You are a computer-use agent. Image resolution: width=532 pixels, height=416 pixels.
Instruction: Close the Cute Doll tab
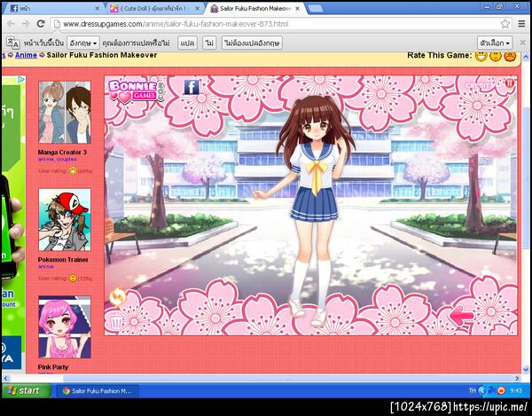(197, 9)
